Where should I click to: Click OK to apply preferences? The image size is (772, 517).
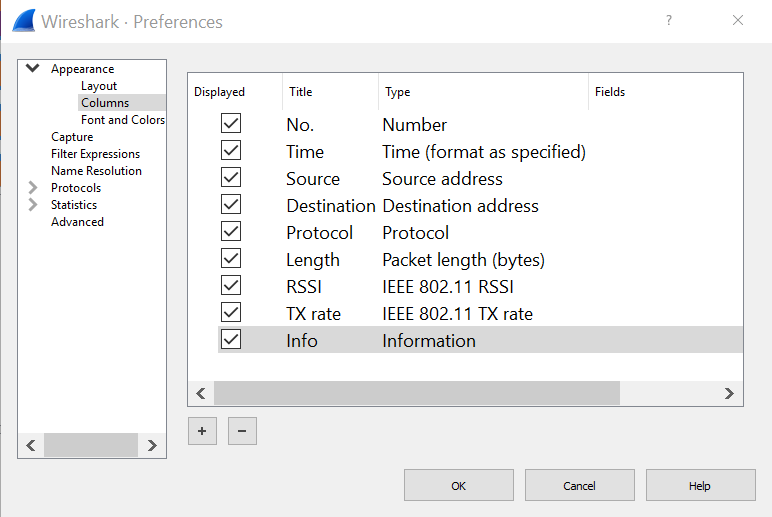tap(458, 485)
